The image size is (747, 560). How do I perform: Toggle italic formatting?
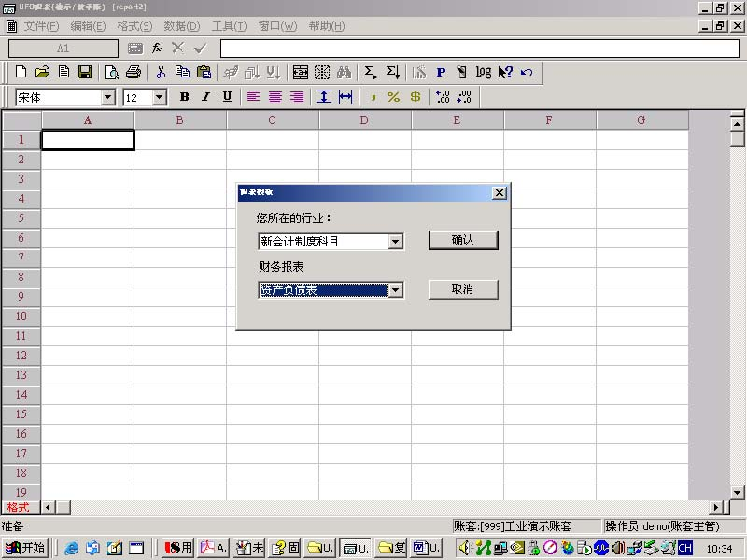pyautogui.click(x=205, y=97)
